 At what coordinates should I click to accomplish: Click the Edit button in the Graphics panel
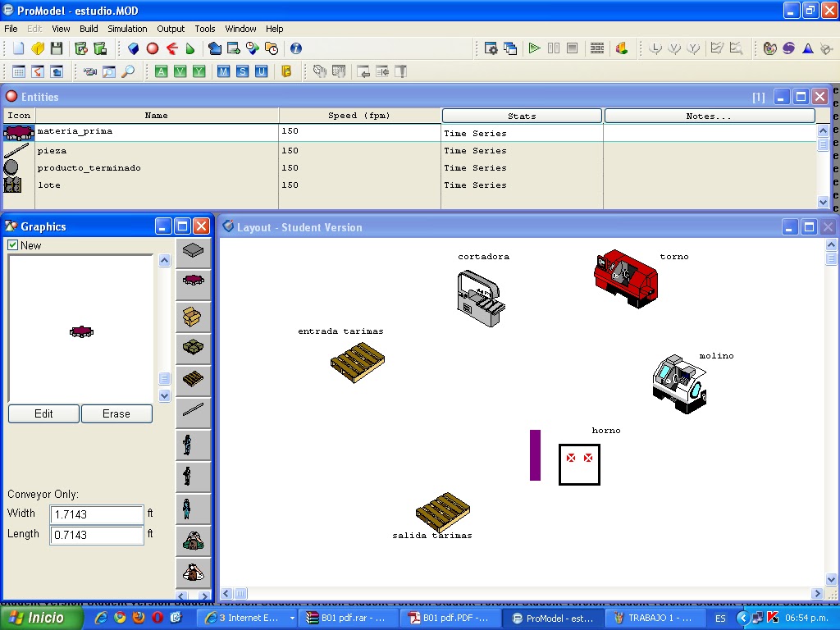(43, 413)
